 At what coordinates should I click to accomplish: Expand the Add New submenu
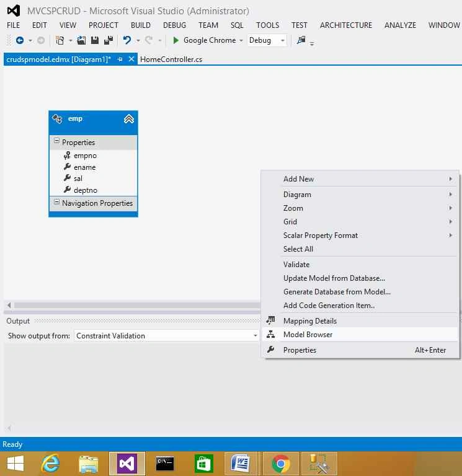click(x=360, y=178)
